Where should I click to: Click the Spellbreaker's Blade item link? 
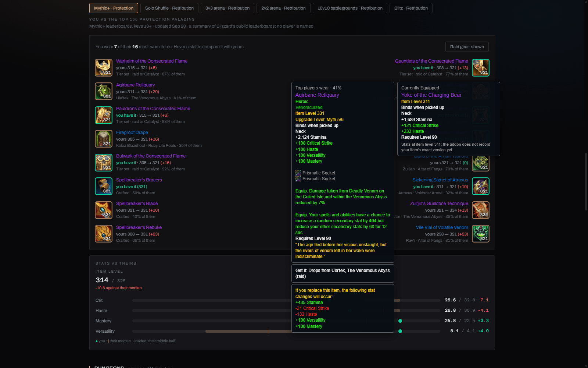tap(137, 204)
